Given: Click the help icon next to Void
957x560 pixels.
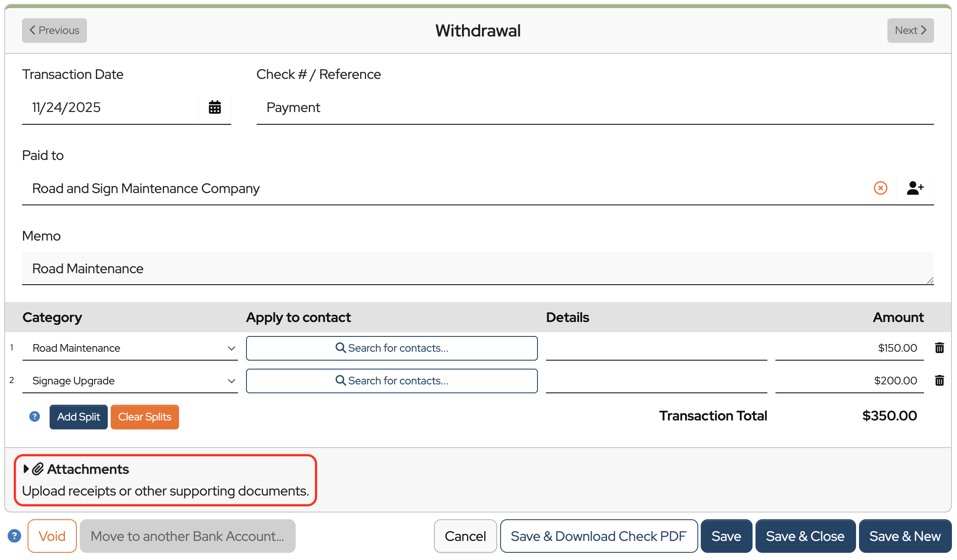Looking at the screenshot, I should [x=14, y=536].
